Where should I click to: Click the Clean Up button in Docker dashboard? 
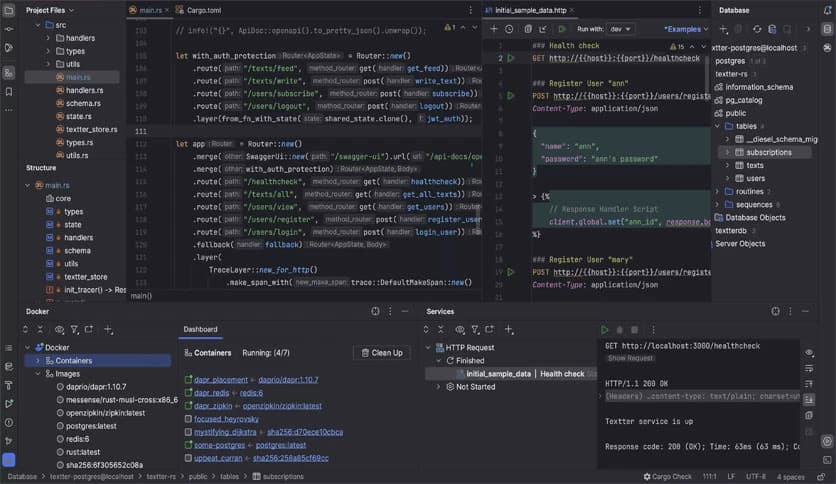(382, 353)
